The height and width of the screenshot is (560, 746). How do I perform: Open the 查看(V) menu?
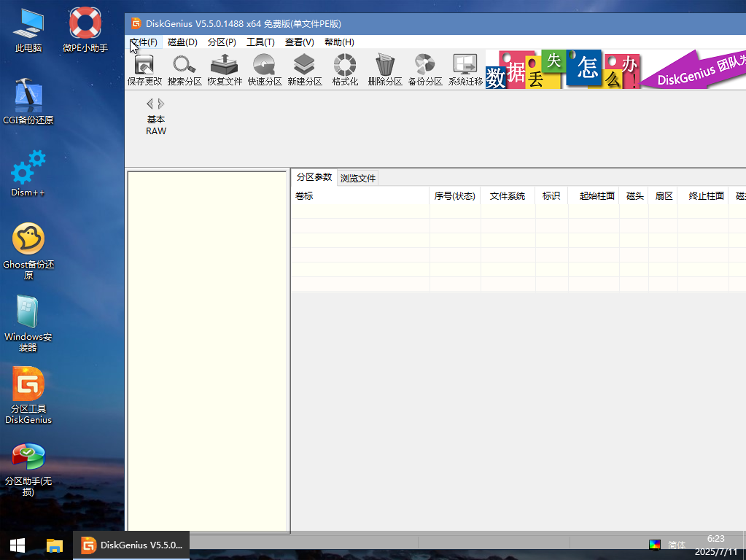tap(300, 42)
